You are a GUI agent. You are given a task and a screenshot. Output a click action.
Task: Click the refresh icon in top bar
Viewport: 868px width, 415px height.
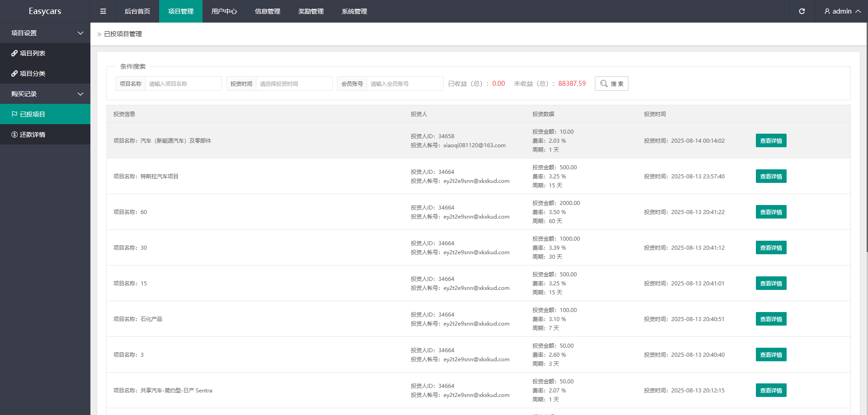tap(802, 11)
